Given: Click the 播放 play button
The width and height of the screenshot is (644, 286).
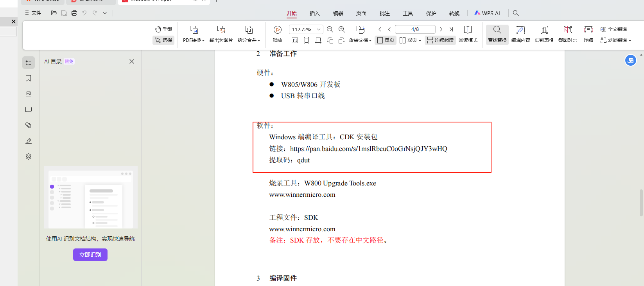Looking at the screenshot, I should [x=278, y=34].
